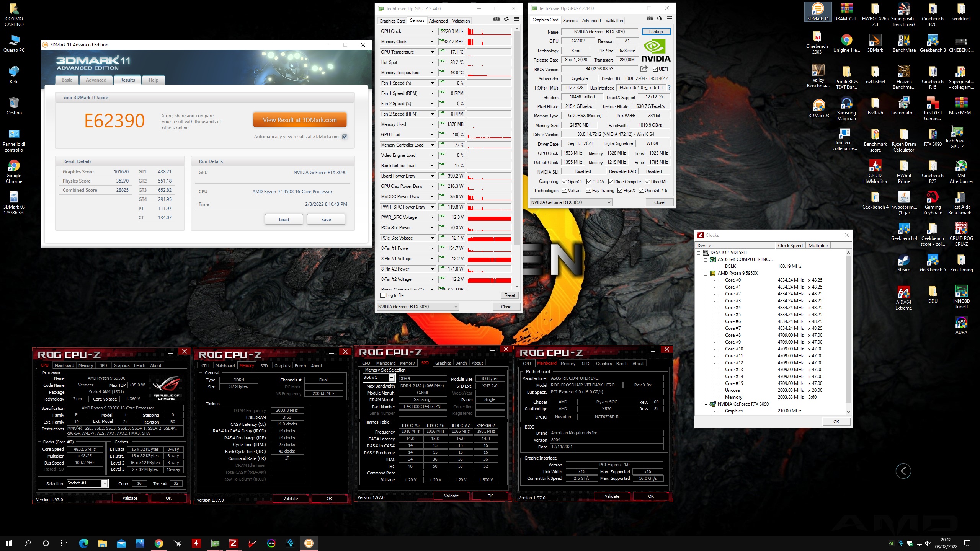
Task: Click Clock Speed column header
Action: pos(790,246)
